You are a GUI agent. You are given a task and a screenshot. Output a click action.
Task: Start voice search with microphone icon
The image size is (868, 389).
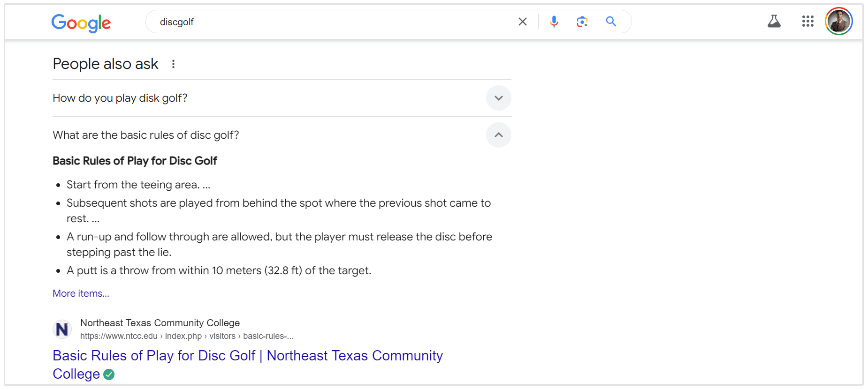pos(554,22)
